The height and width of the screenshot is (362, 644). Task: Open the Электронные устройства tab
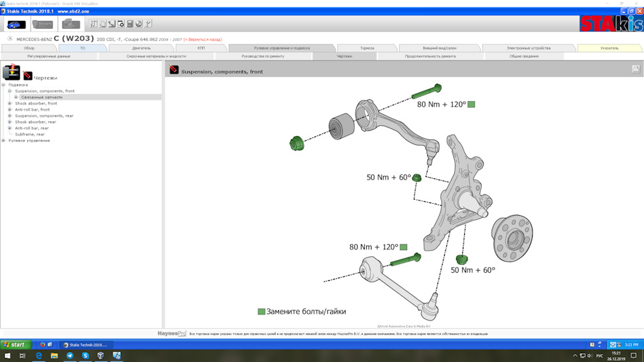click(x=529, y=48)
